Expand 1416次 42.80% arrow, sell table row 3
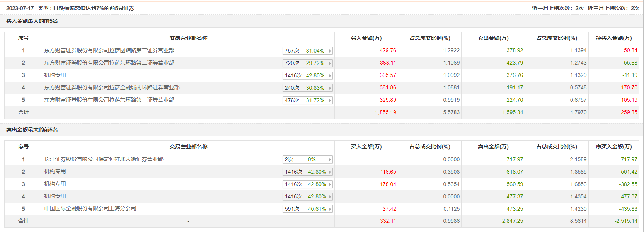644x232 pixels. [x=330, y=184]
